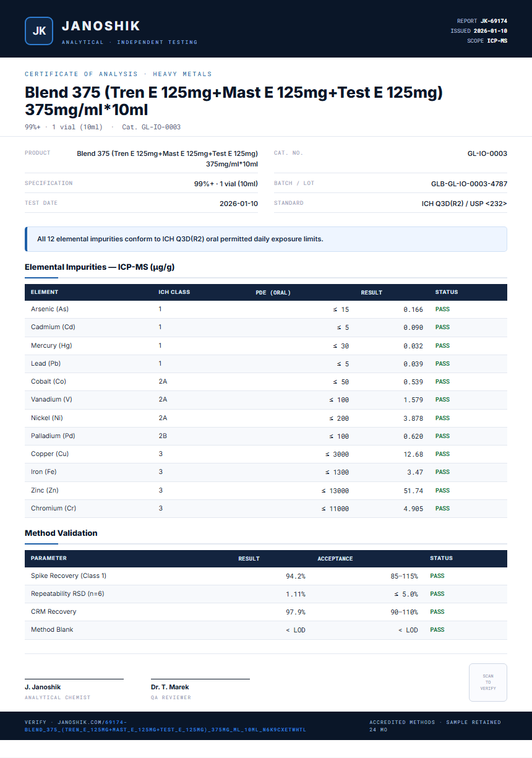Viewport: 532px width, 758px height.
Task: Select Cobalt result 0.539
Action: 413,382
